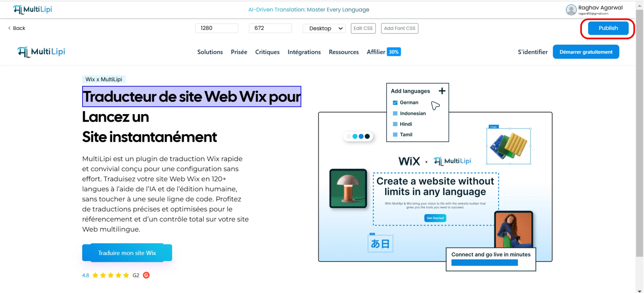This screenshot has height=293, width=644.
Task: Click the MultiLipi logo in site navigation
Action: point(41,52)
